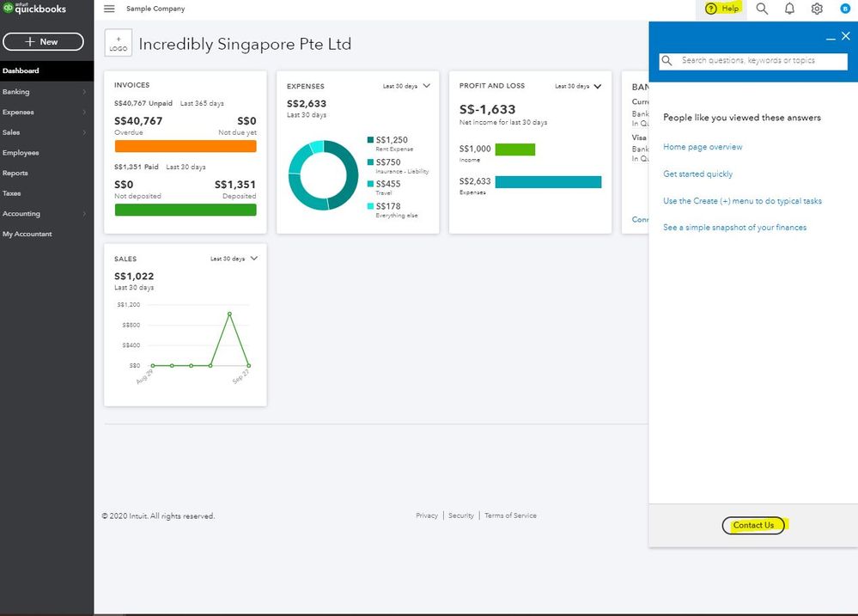Screen dimensions: 858x616
Task: Click the expenses donut chart
Action: [x=323, y=175]
